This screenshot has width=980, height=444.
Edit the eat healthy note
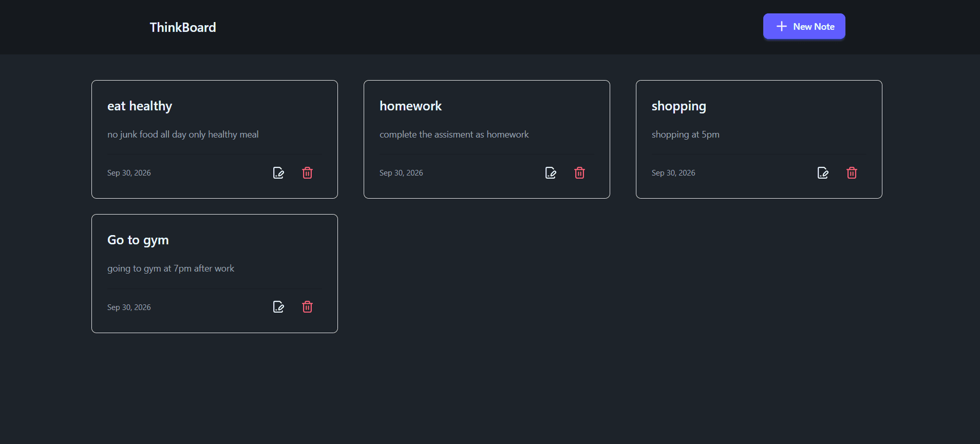(x=278, y=173)
